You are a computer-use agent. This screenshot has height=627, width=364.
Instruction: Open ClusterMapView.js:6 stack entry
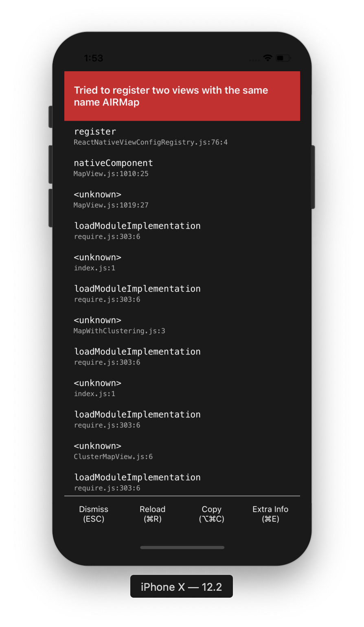click(x=113, y=456)
